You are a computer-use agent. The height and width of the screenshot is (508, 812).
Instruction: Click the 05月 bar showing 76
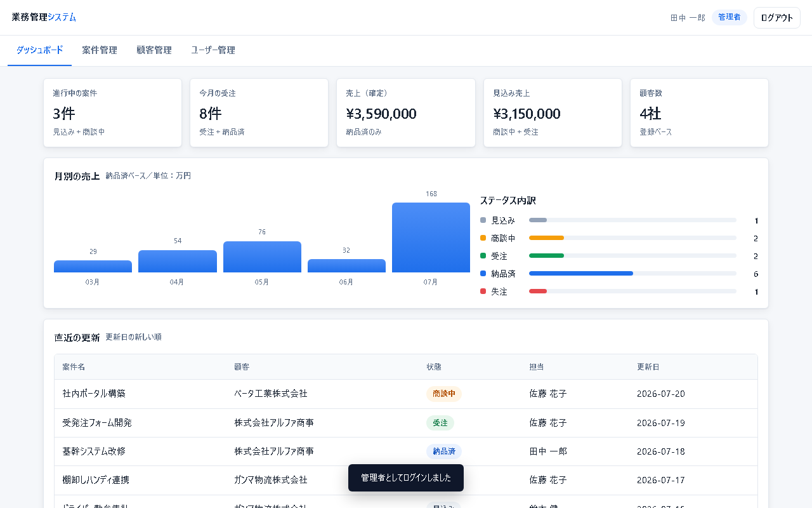[262, 257]
